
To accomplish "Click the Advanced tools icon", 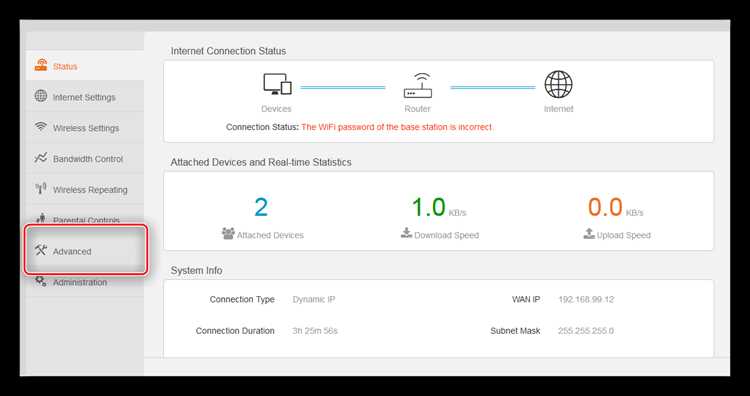I will [41, 250].
